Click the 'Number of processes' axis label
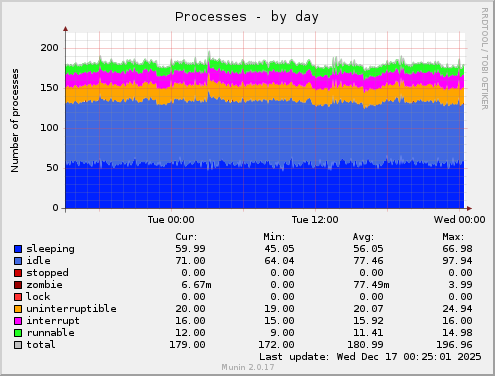The image size is (495, 376). [15, 120]
